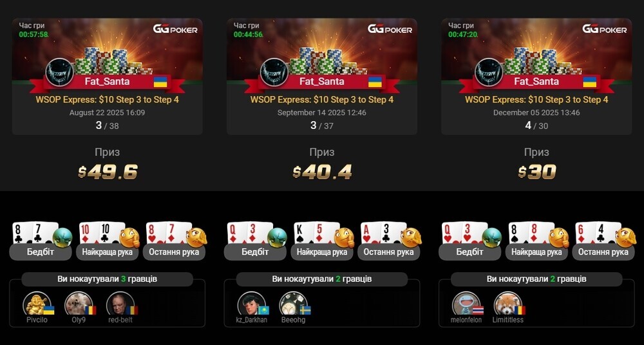Click GGPoker logo on December 05 card
Viewport: 644px width, 345px height.
(604, 29)
